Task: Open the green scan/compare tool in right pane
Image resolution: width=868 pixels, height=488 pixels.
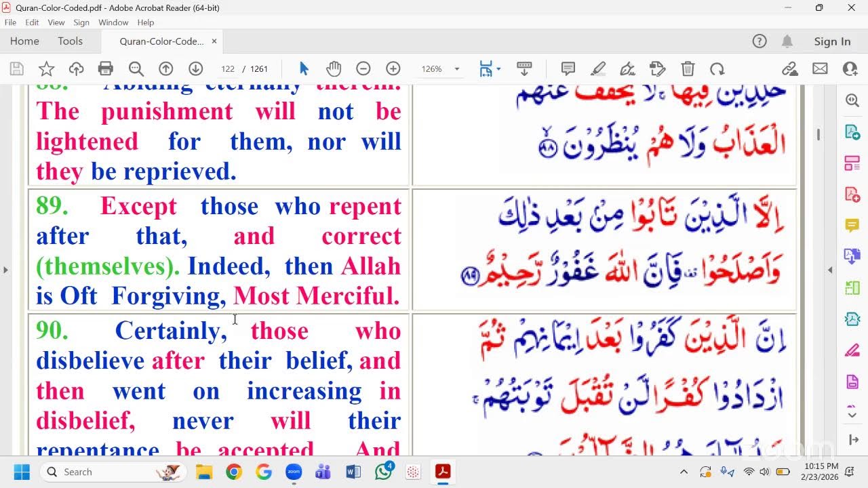Action: click(852, 287)
